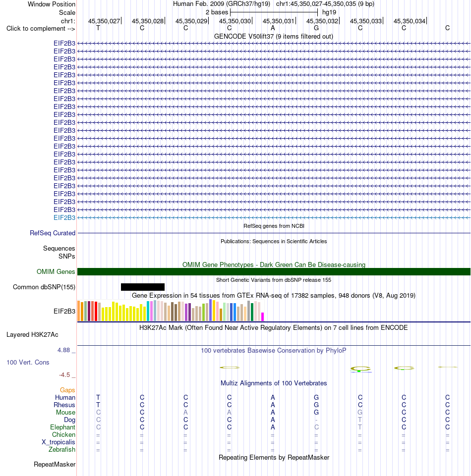Open 100 vertebrates Basewise Conservation title
The height and width of the screenshot is (476, 471).
274,350
